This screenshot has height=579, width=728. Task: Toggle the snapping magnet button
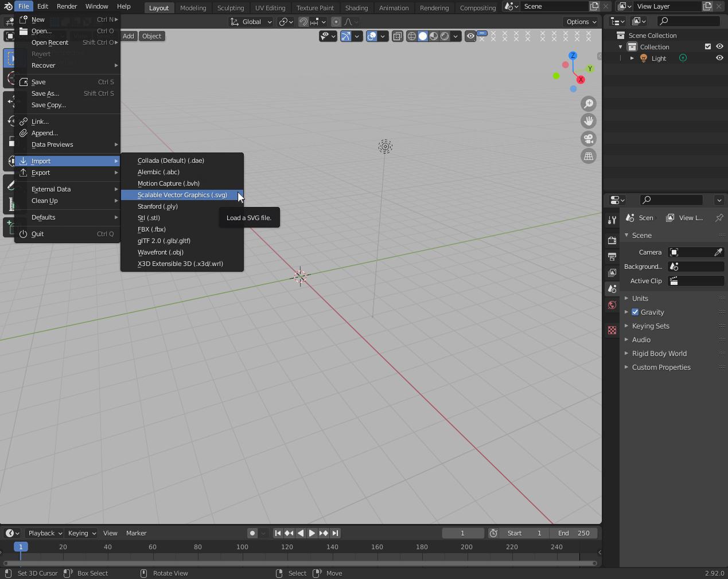303,22
